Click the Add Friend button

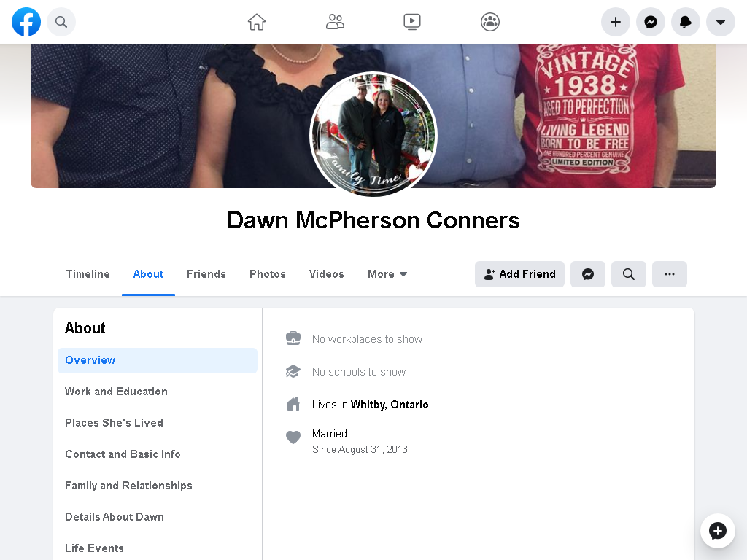pyautogui.click(x=519, y=274)
